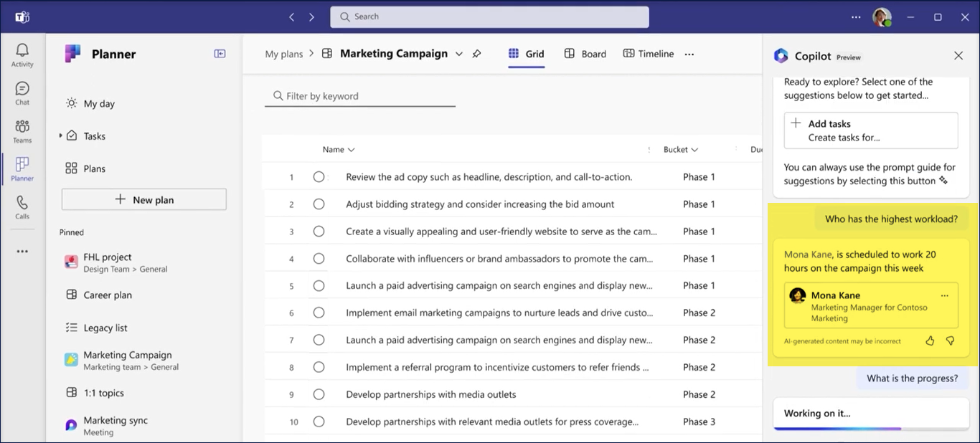Open Chat from the left rail
980x443 pixels.
(22, 92)
